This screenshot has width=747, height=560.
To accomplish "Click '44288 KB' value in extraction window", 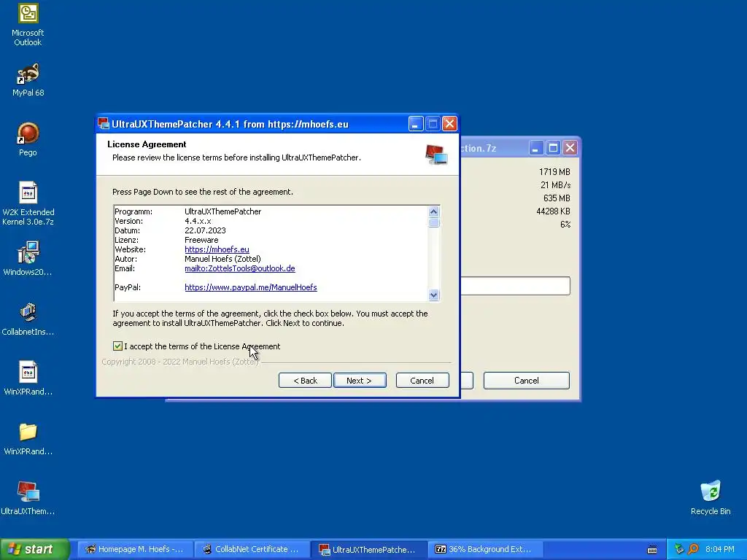I will point(553,211).
